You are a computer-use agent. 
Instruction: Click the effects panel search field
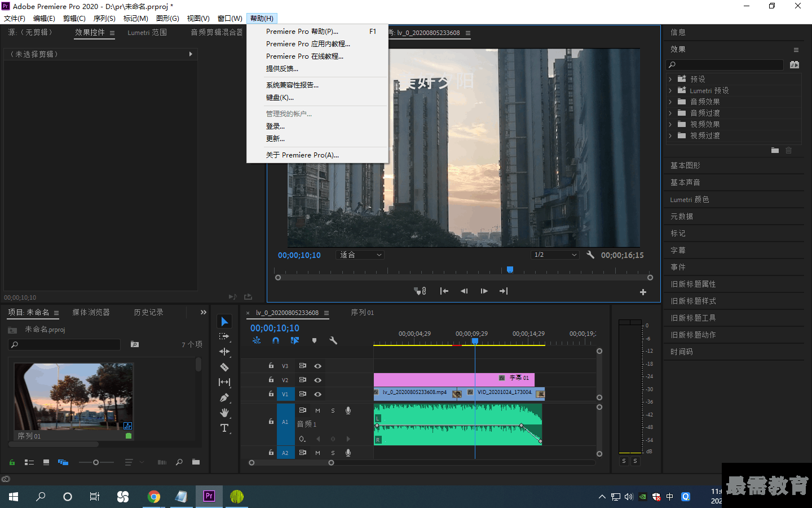coord(725,65)
